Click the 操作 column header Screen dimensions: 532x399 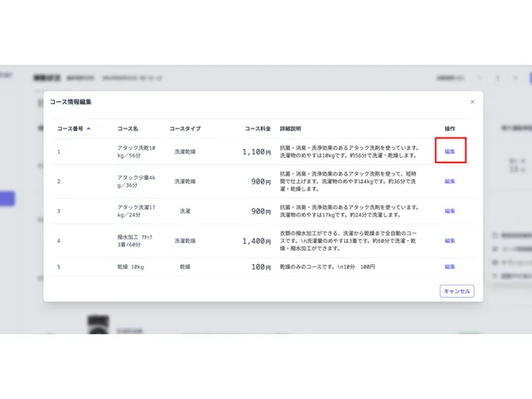pyautogui.click(x=450, y=129)
